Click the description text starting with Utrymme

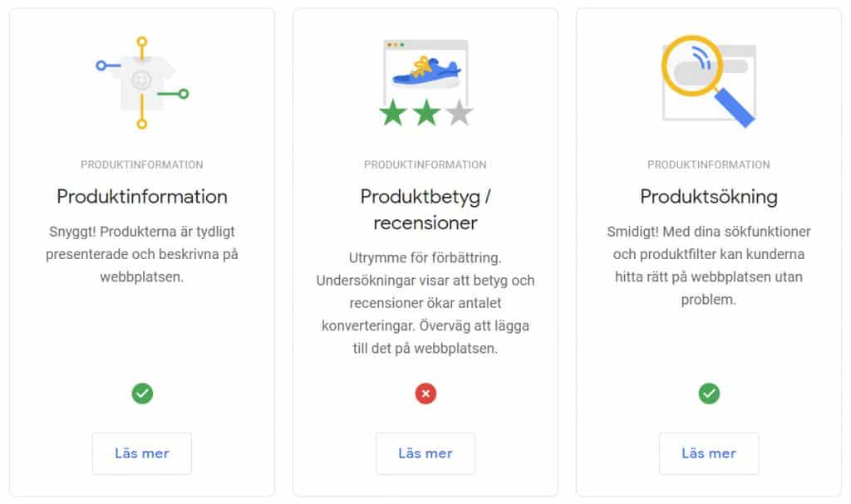(x=425, y=303)
